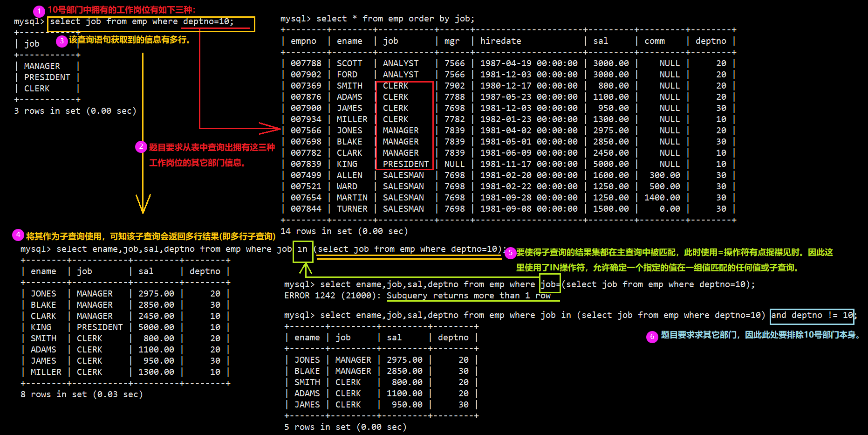This screenshot has width=868, height=435.
Task: Click the comm value 500.00
Action: click(x=665, y=186)
